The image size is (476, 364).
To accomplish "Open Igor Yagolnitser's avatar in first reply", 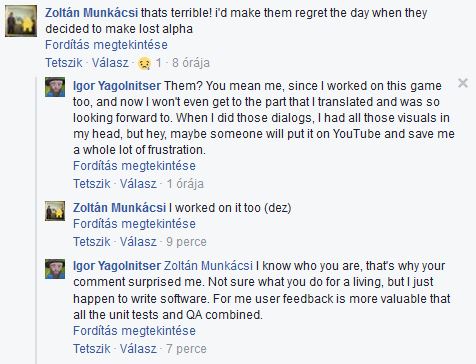I will pos(55,87).
